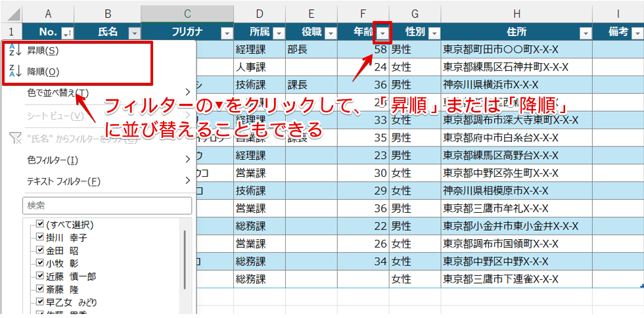644x318 pixels.
Task: Open the 氏名 column filter dropdown
Action: 134,33
